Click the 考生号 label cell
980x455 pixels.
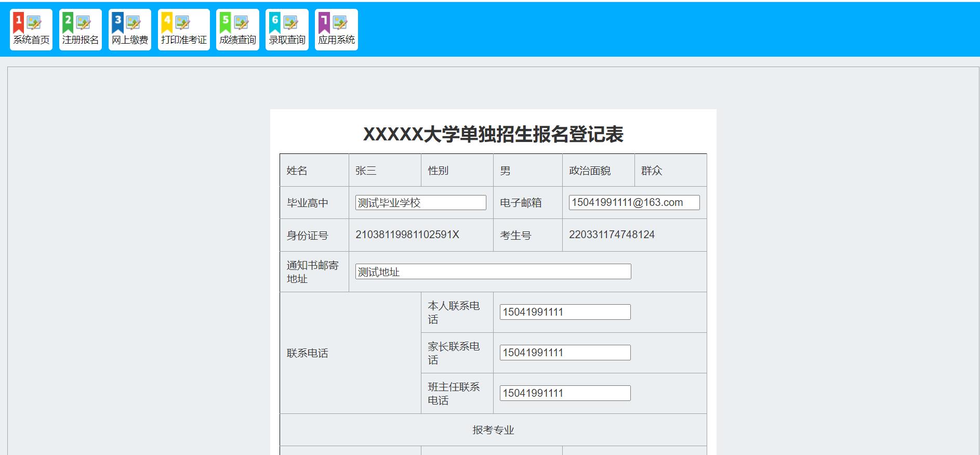[528, 235]
